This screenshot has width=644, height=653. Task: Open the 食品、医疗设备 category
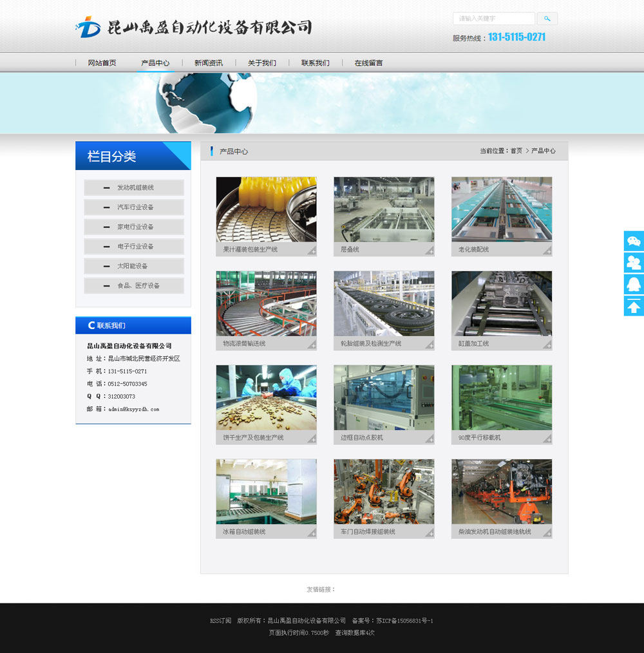click(134, 286)
